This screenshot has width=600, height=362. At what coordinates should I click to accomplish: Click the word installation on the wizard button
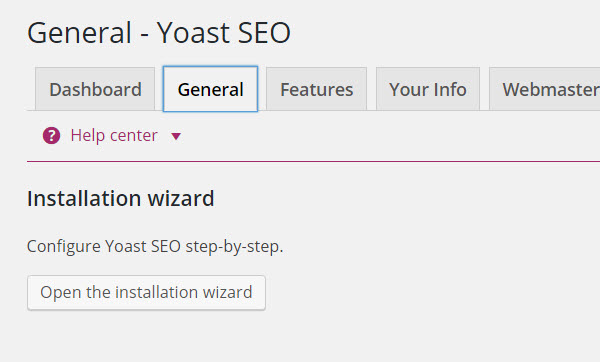pyautogui.click(x=157, y=292)
